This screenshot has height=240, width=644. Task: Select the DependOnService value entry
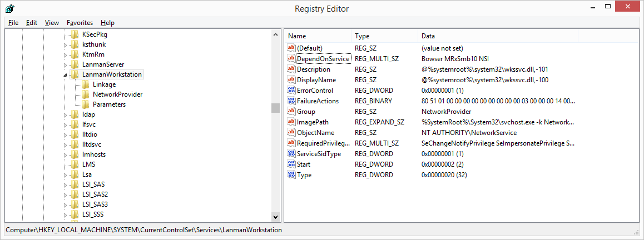[323, 59]
